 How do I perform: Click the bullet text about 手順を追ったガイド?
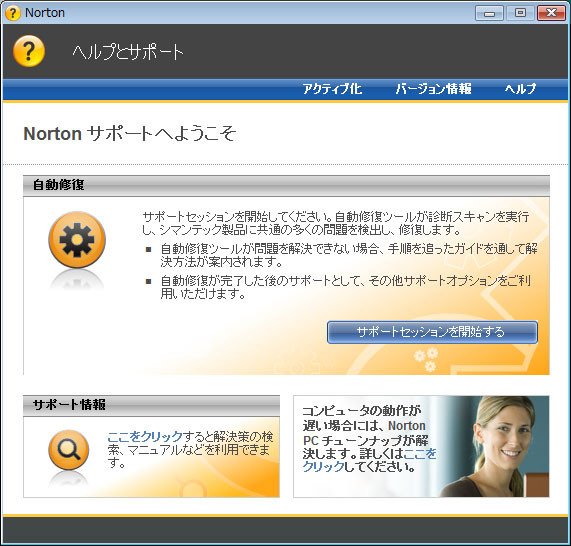pyautogui.click(x=349, y=255)
